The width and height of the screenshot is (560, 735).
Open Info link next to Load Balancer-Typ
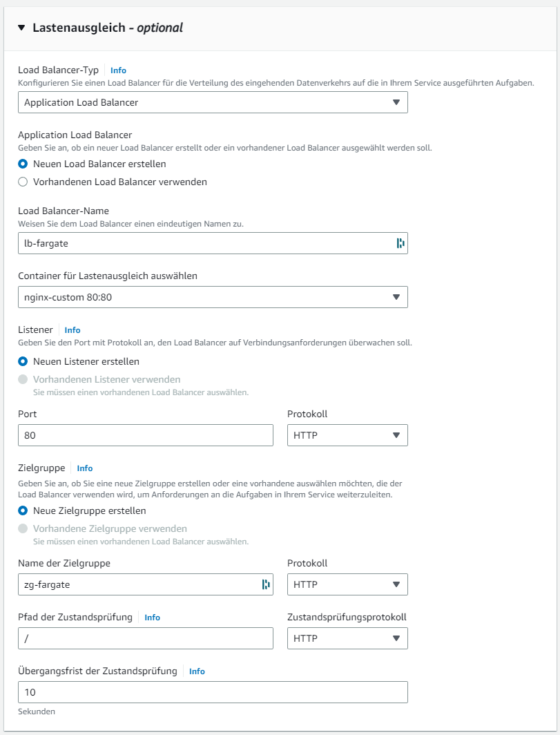click(x=118, y=70)
